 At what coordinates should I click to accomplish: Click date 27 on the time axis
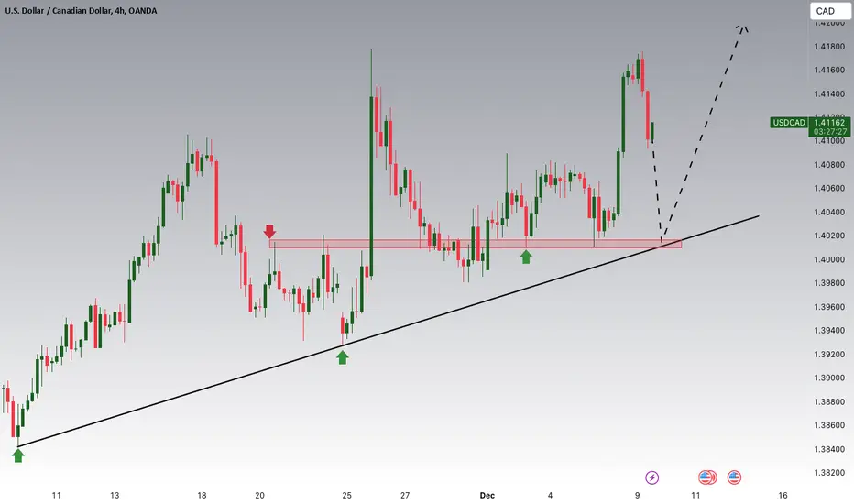click(x=405, y=495)
